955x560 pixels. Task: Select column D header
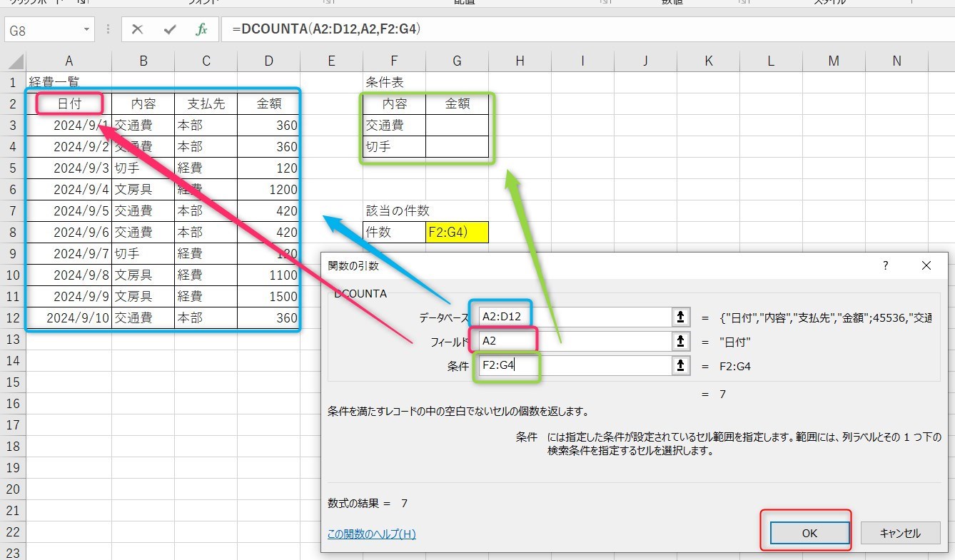coord(268,61)
